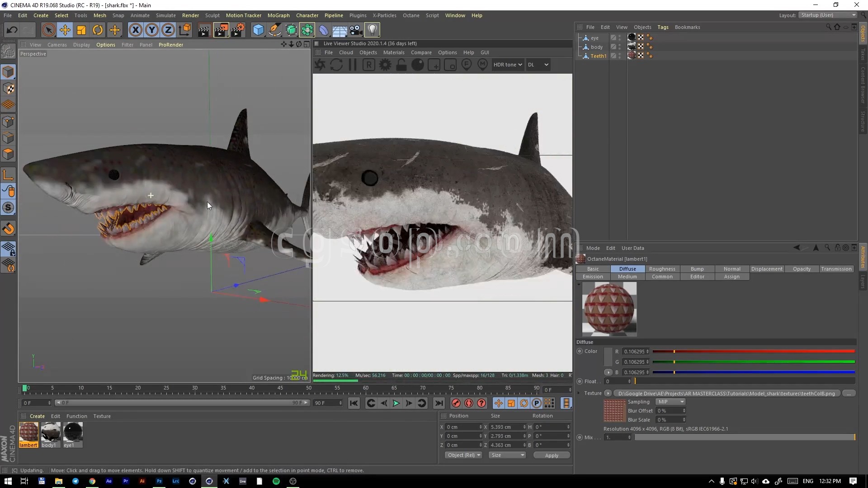Screen dimensions: 868x488
Task: Adjust the red color channel slider
Action: (754, 352)
